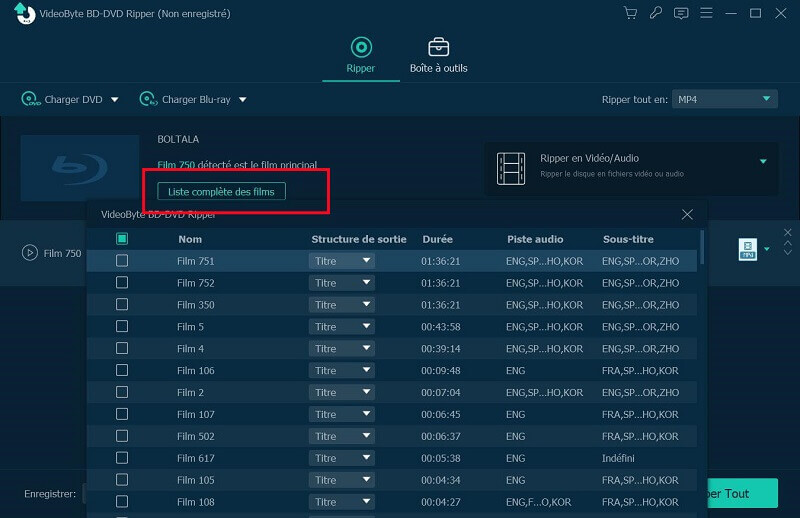Check the Film 751 checkbox
This screenshot has height=518, width=800.
tap(122, 261)
